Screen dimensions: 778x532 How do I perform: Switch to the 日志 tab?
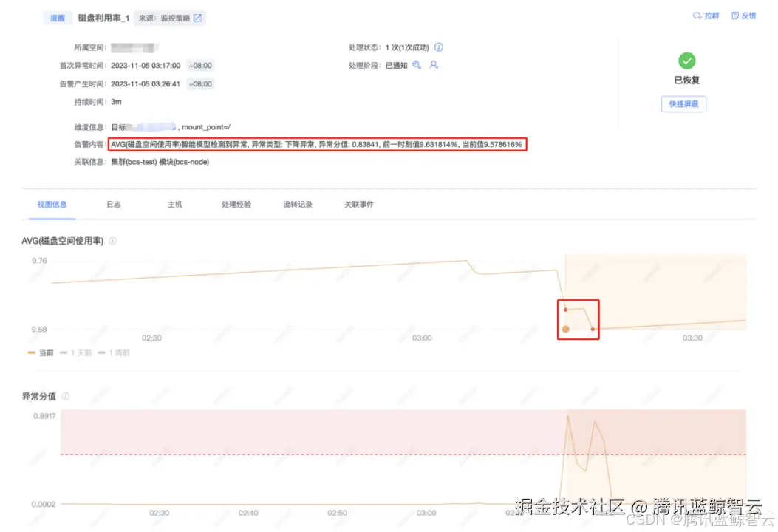(x=114, y=205)
